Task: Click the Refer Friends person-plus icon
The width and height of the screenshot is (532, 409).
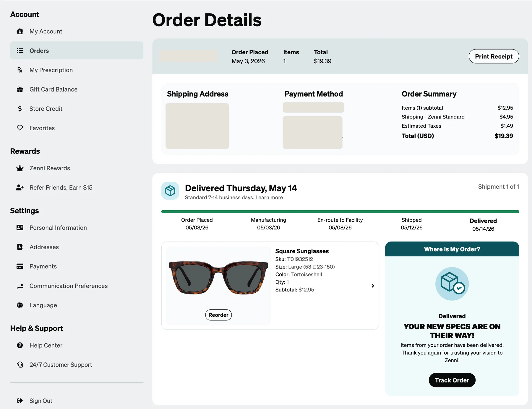Action: click(20, 188)
